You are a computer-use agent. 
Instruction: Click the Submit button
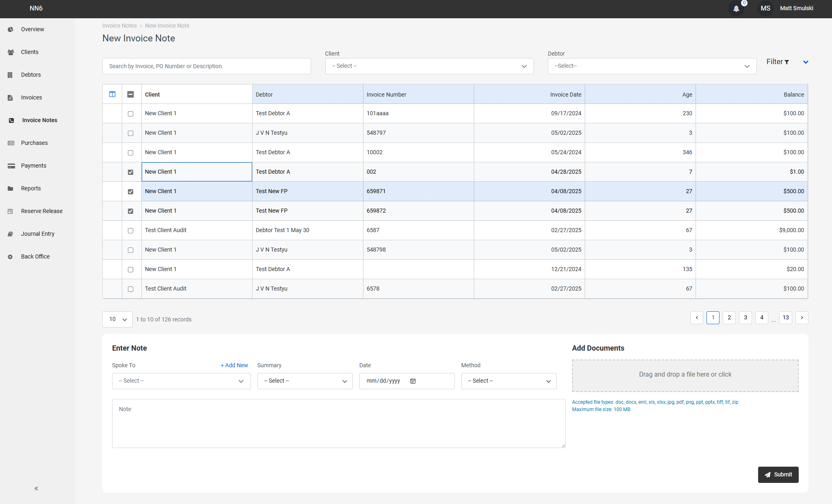(x=778, y=474)
